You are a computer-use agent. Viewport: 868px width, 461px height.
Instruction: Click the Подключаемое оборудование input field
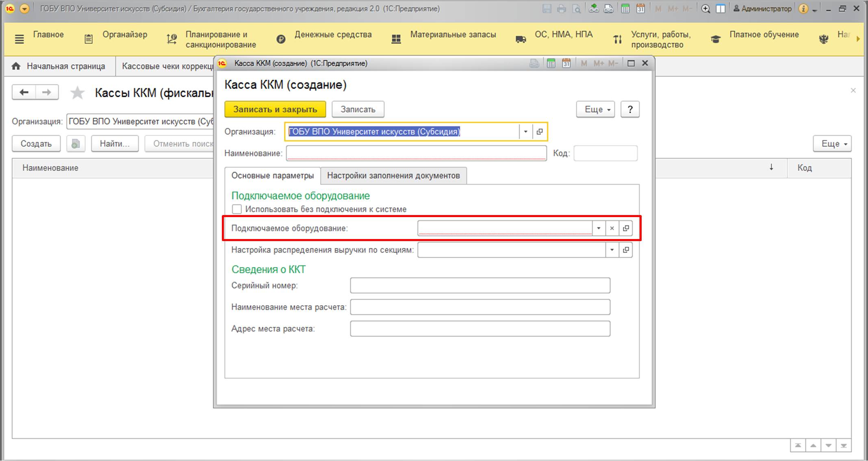click(505, 228)
